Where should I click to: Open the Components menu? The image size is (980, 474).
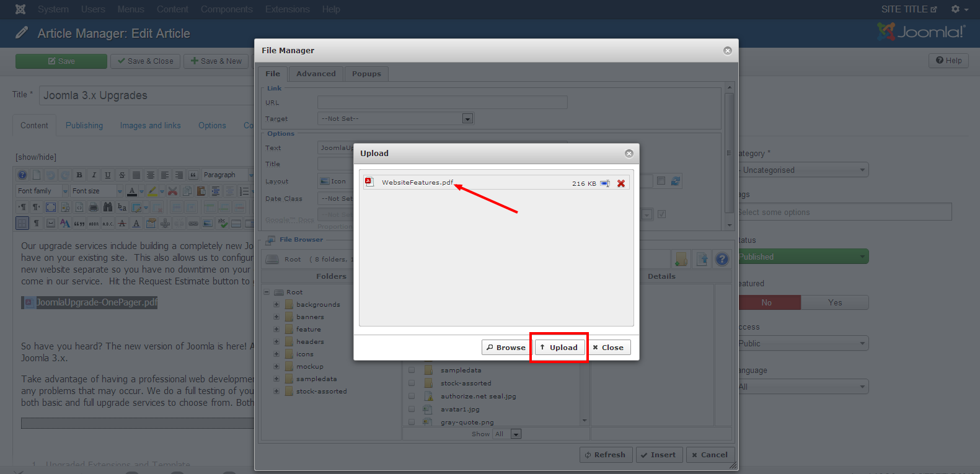click(227, 9)
